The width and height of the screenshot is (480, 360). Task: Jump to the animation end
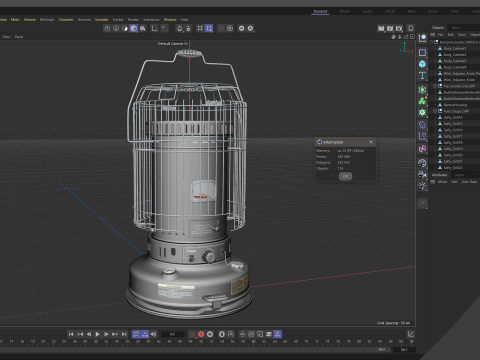click(124, 334)
